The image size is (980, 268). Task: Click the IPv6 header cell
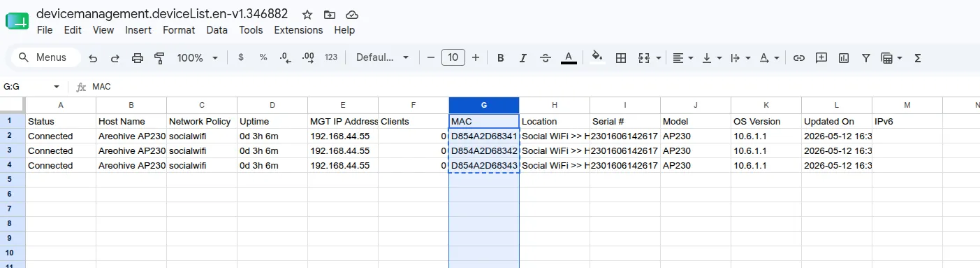[x=907, y=121]
